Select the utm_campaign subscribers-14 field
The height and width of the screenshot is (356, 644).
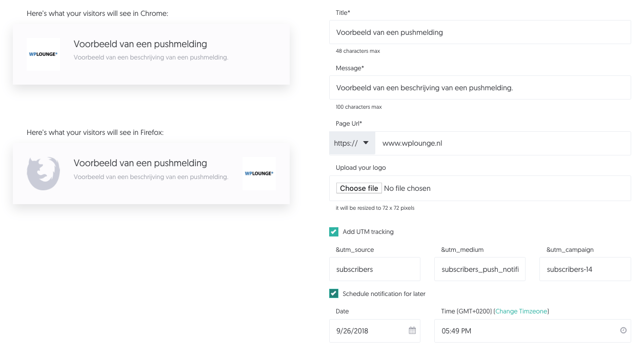point(585,269)
